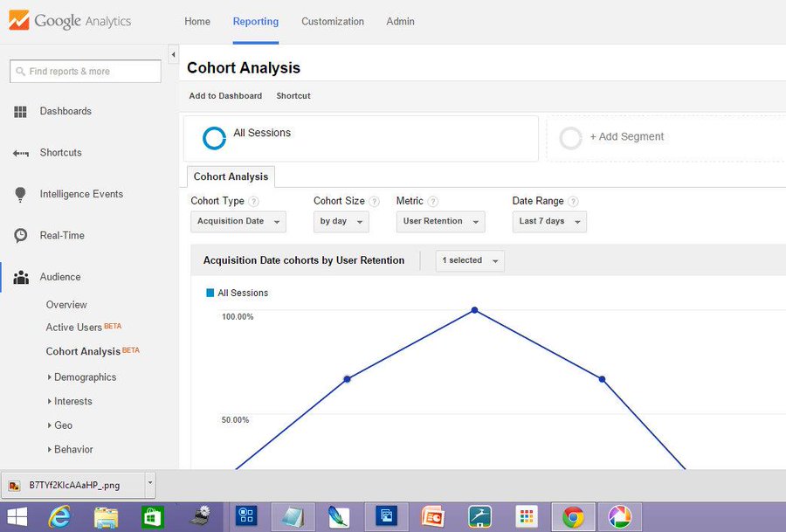Click Add to Dashboard link
The width and height of the screenshot is (786, 532).
225,96
